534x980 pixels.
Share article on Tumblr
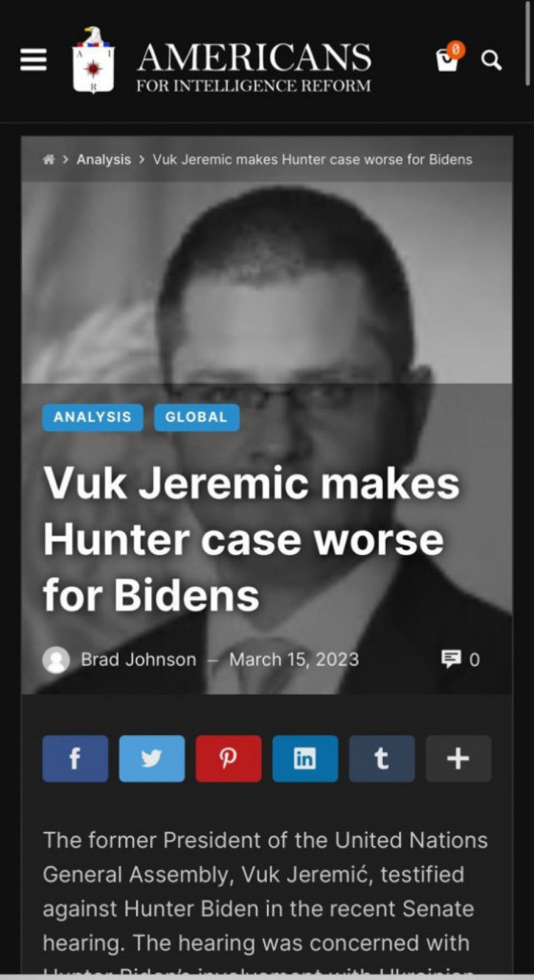(x=382, y=758)
